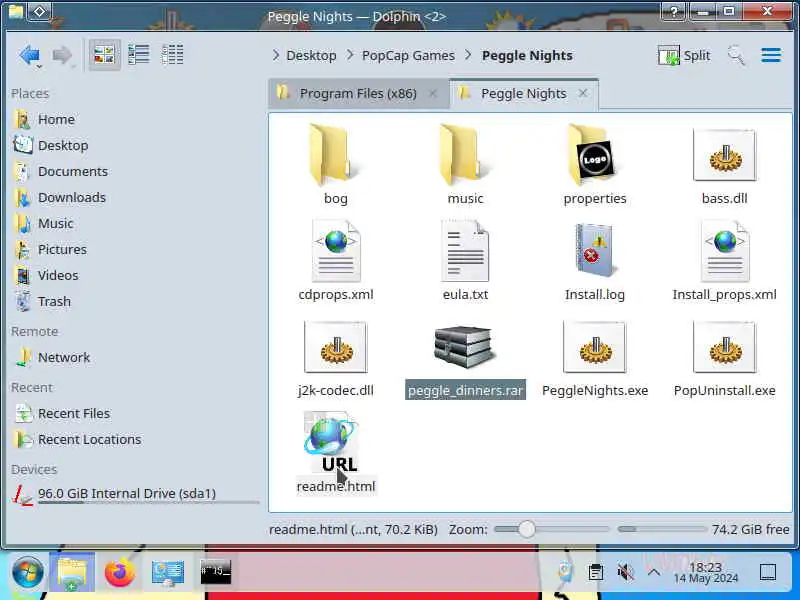Open Trash in Places panel

pos(54,302)
